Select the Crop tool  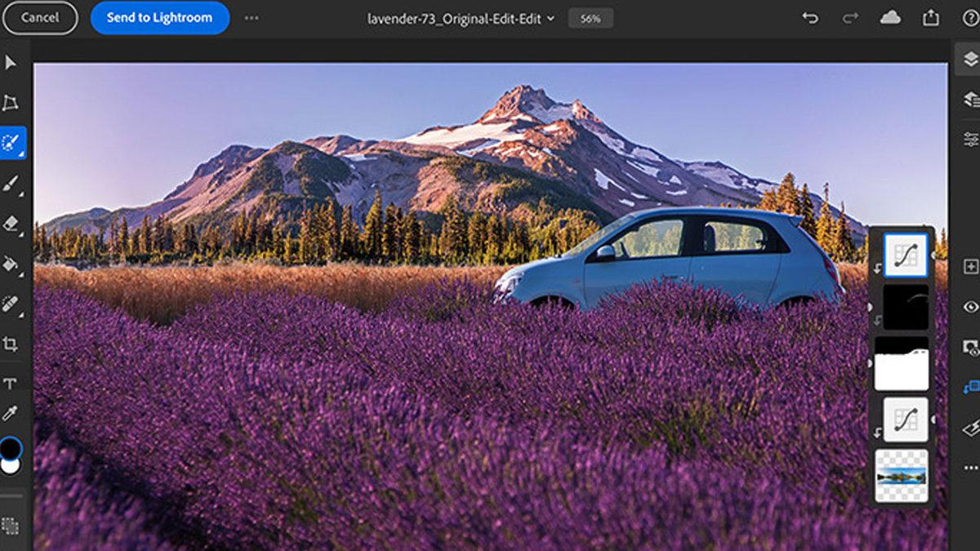pos(11,343)
